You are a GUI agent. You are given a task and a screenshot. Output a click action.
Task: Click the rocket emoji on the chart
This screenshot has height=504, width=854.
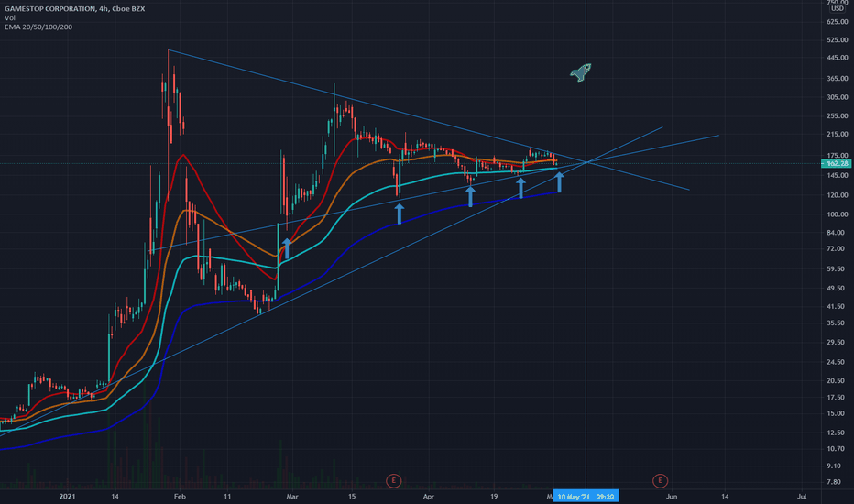click(581, 72)
